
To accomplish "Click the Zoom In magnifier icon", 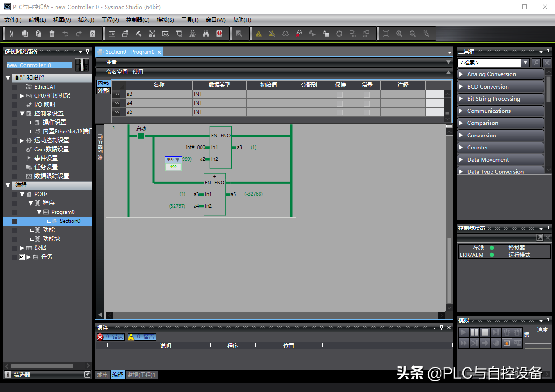I will (x=399, y=34).
